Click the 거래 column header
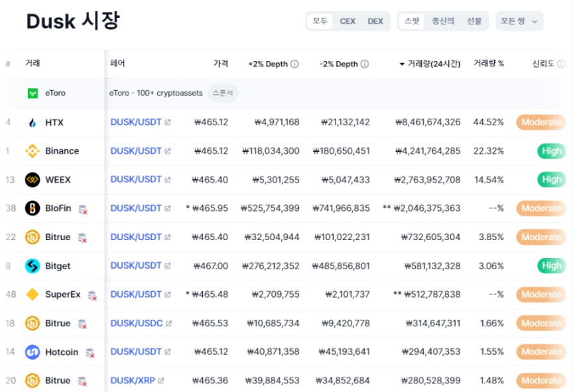This screenshot has height=392, width=573. pos(32,63)
